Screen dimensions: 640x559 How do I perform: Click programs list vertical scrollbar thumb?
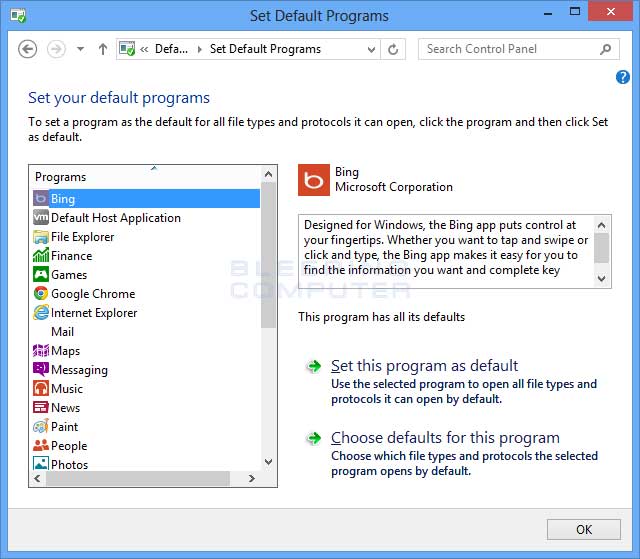tap(268, 255)
